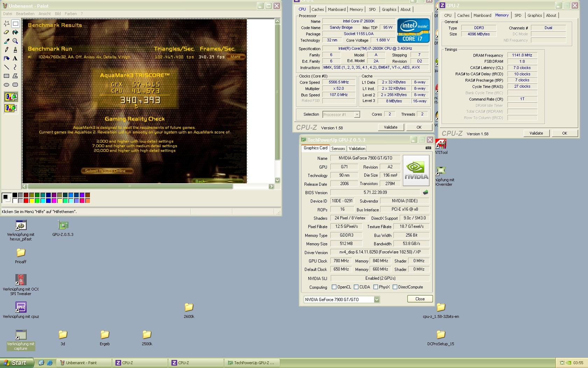Switch to Unbenannt - Paint in taskbar

84,363
